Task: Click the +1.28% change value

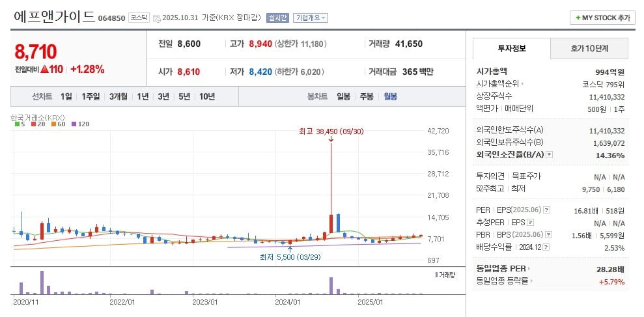Action: point(87,70)
